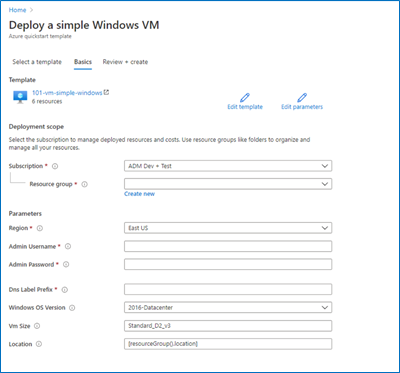Open the Subscription dropdown showing ADM Dev + Test

pyautogui.click(x=228, y=166)
